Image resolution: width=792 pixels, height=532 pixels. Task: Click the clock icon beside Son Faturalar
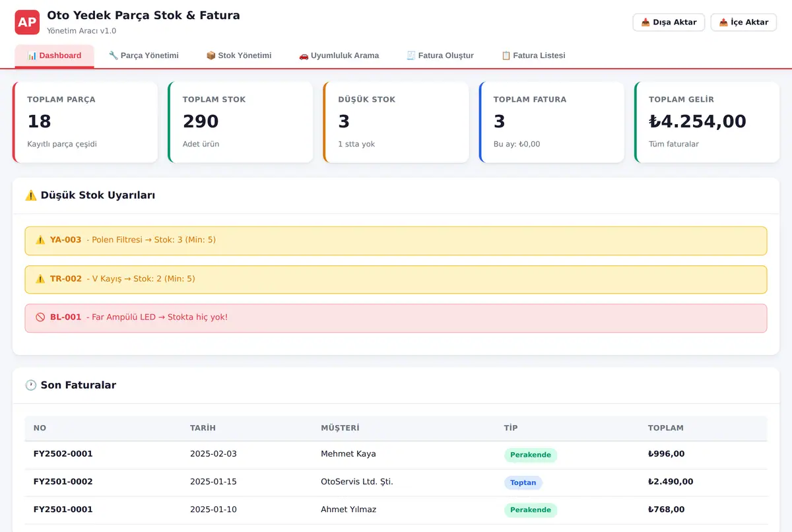point(30,385)
